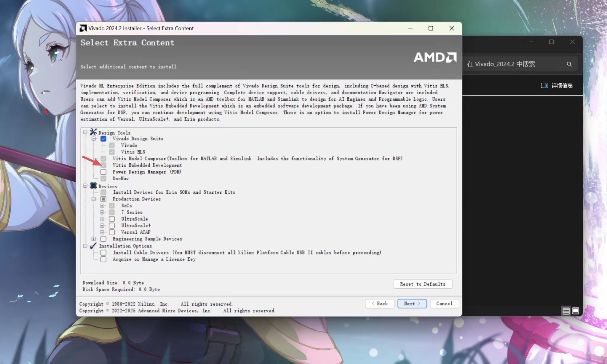The height and width of the screenshot is (364, 607).
Task: Collapse the Design Tools tree node
Action: 85,132
